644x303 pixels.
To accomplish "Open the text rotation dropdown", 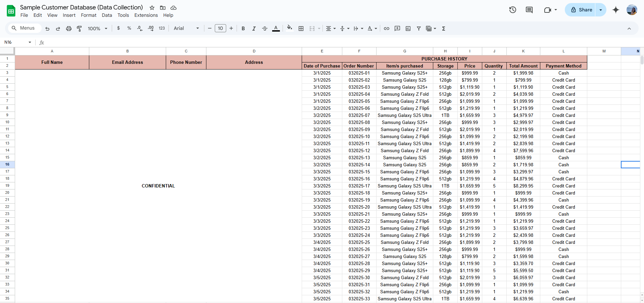I will pos(372,29).
